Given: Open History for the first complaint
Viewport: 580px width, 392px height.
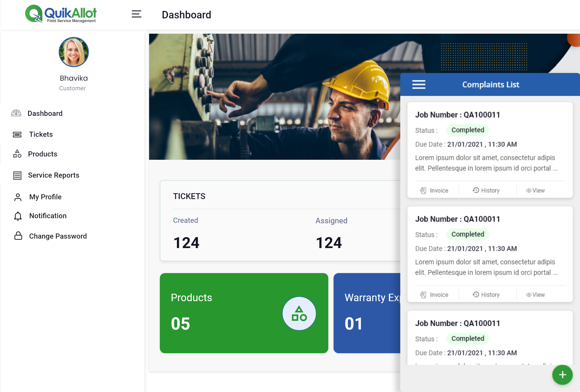Looking at the screenshot, I should coord(486,190).
